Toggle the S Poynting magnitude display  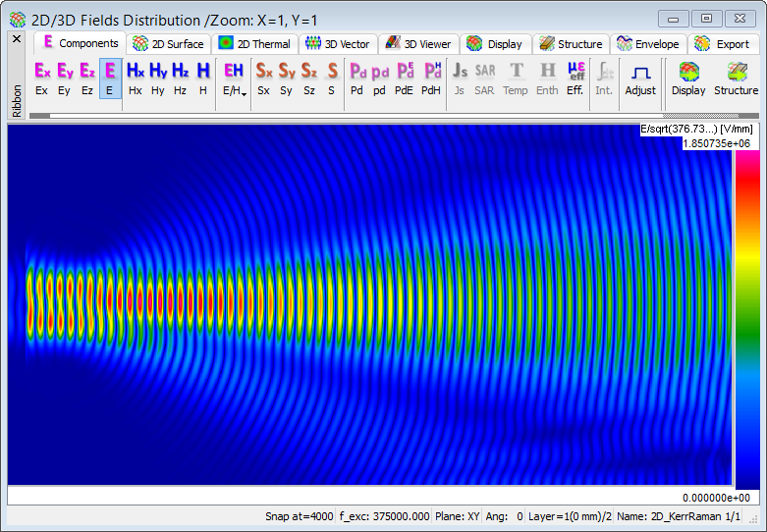click(332, 78)
